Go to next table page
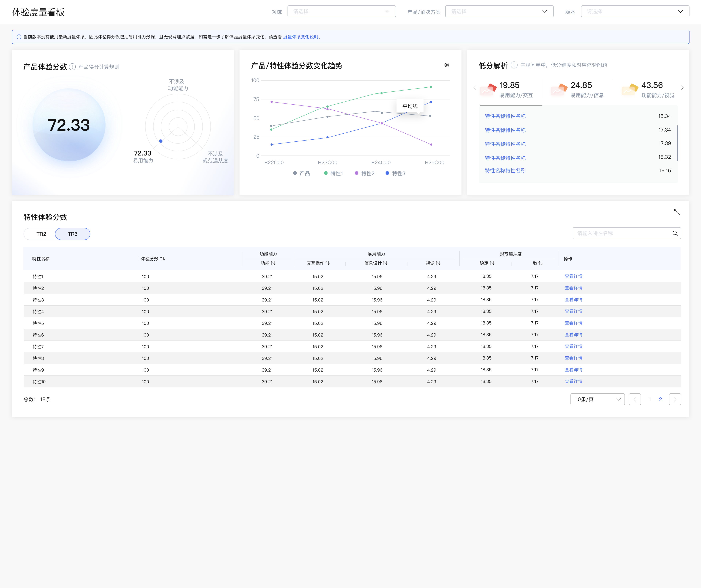The height and width of the screenshot is (588, 701). (675, 399)
